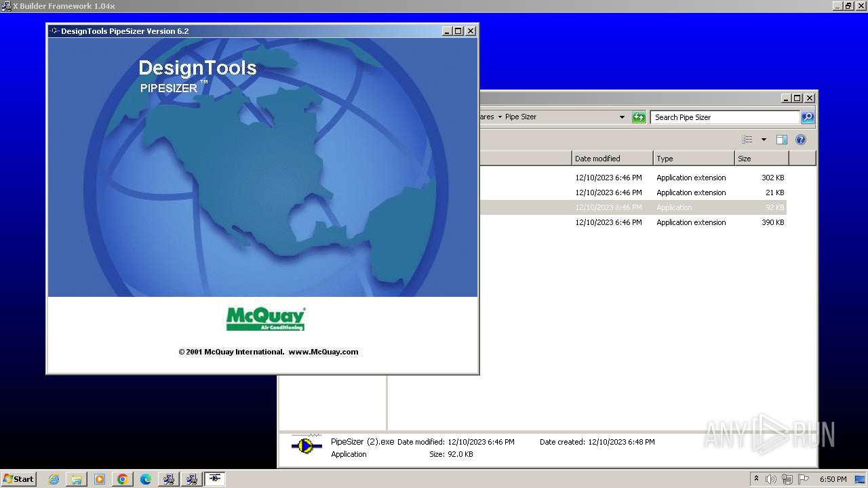
Task: Switch to the PipeSizer taskbar button
Action: click(x=215, y=479)
